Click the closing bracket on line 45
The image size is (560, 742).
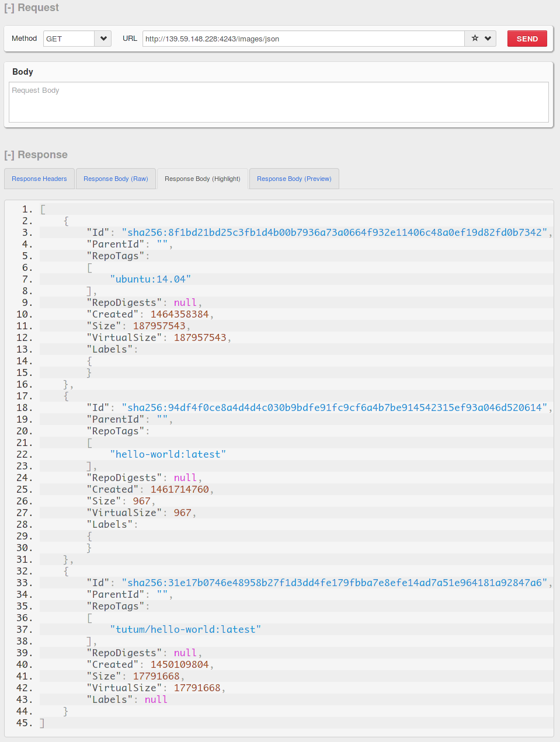pos(42,723)
